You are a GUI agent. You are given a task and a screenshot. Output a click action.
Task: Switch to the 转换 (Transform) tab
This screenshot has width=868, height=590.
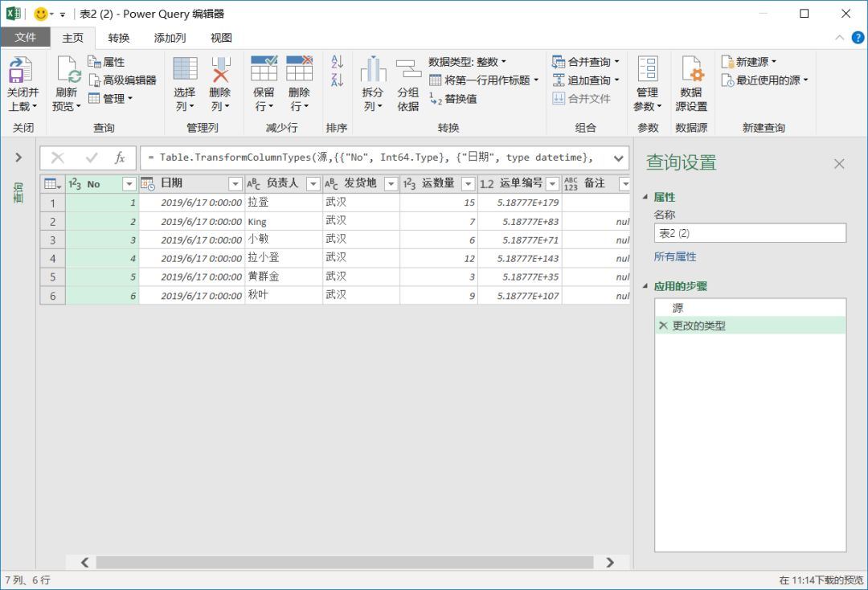coord(118,38)
